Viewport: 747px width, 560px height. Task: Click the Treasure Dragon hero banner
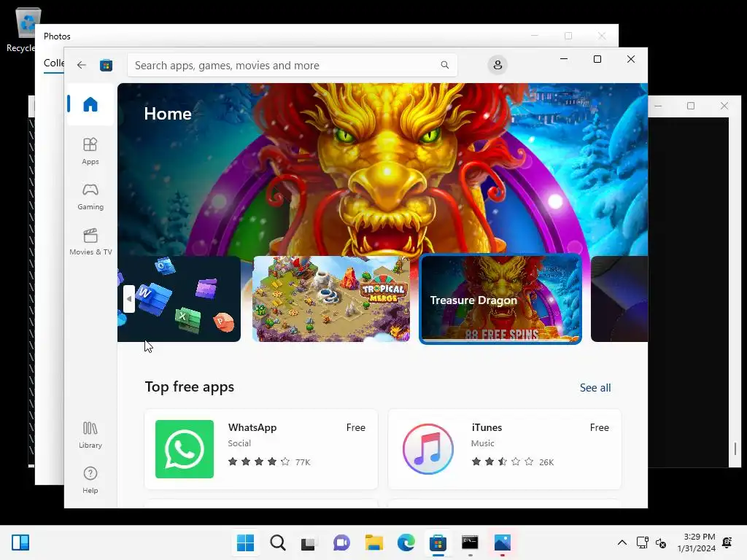click(382, 169)
